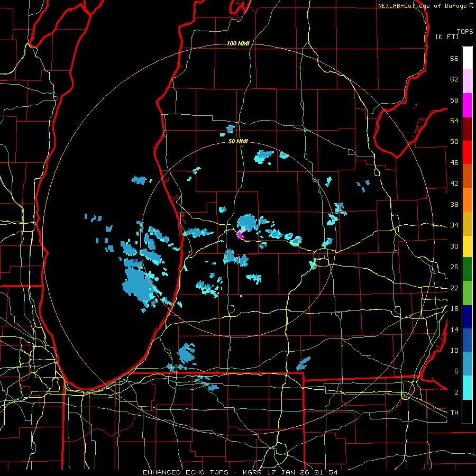
Task: Click the yellow 30 kft legend swatch
Action: click(467, 246)
